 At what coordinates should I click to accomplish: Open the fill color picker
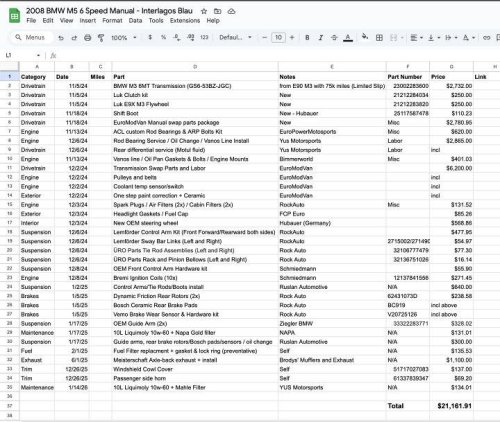click(x=365, y=37)
